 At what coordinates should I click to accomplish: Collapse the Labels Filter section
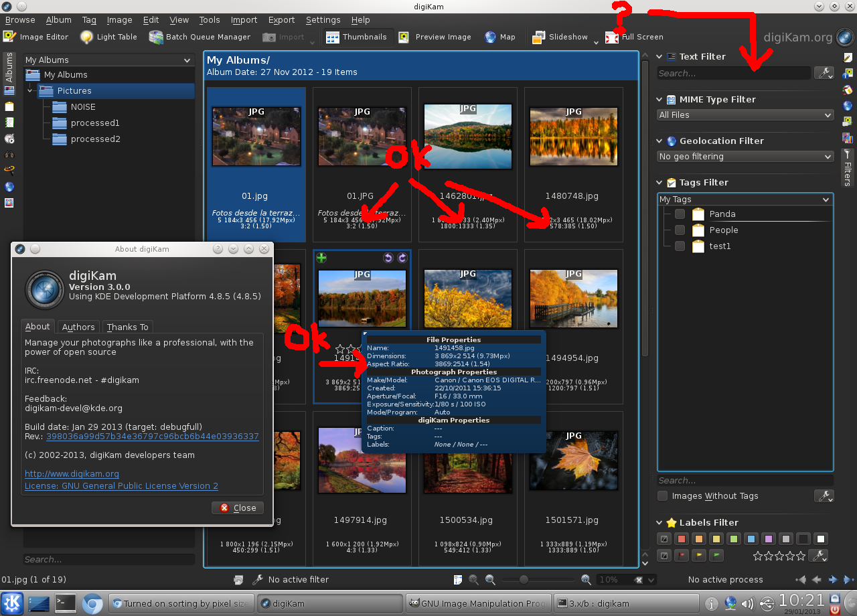pyautogui.click(x=659, y=523)
